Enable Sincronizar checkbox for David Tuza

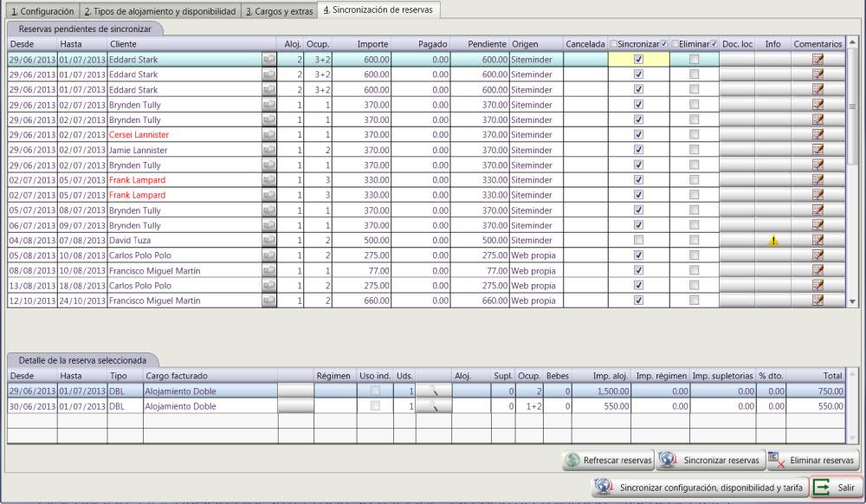638,240
